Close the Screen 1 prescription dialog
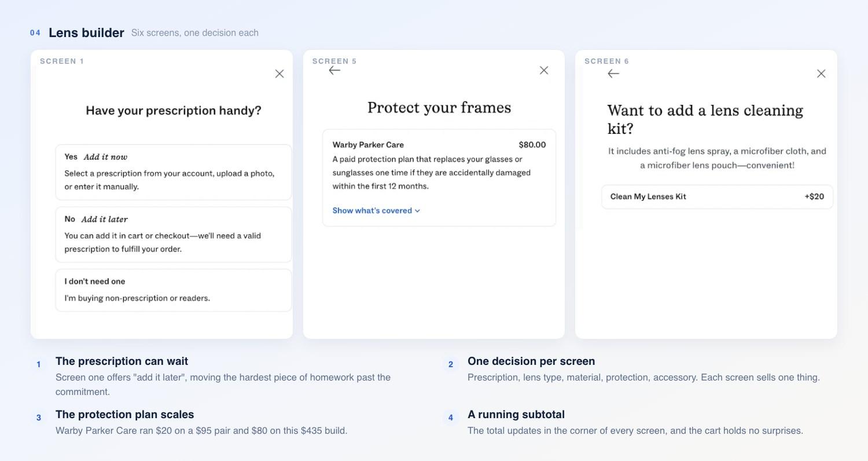This screenshot has width=868, height=461. click(x=279, y=74)
